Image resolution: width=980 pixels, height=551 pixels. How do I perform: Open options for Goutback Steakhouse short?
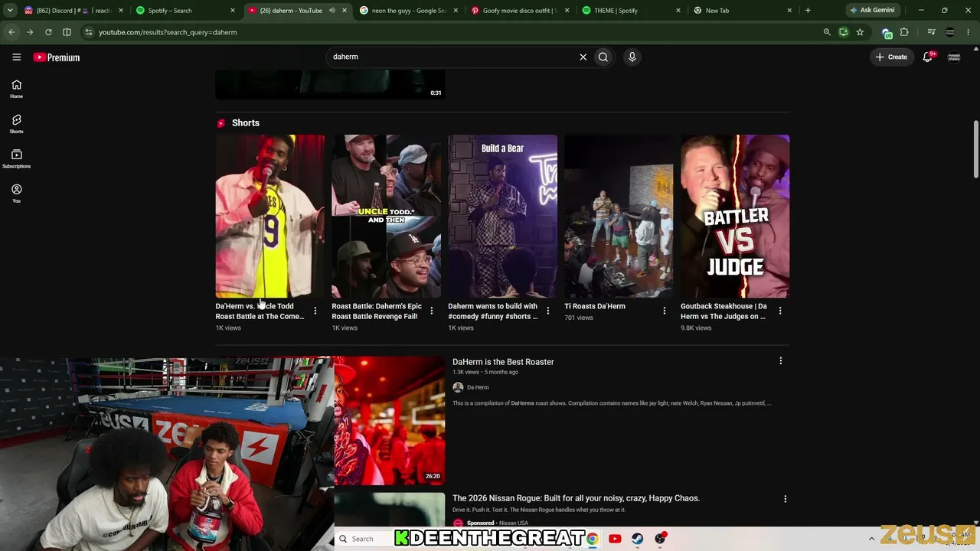(x=780, y=311)
